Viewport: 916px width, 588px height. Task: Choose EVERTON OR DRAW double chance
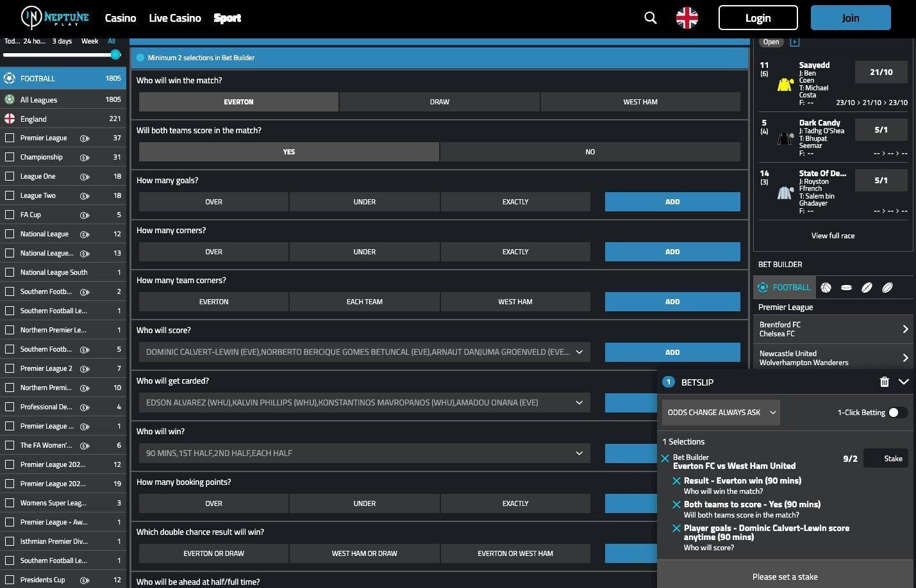point(213,553)
